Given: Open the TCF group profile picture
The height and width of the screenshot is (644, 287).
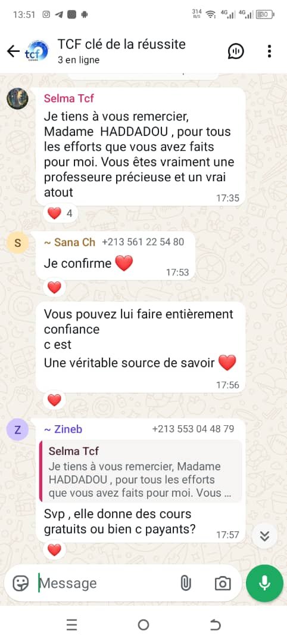Looking at the screenshot, I should (37, 51).
